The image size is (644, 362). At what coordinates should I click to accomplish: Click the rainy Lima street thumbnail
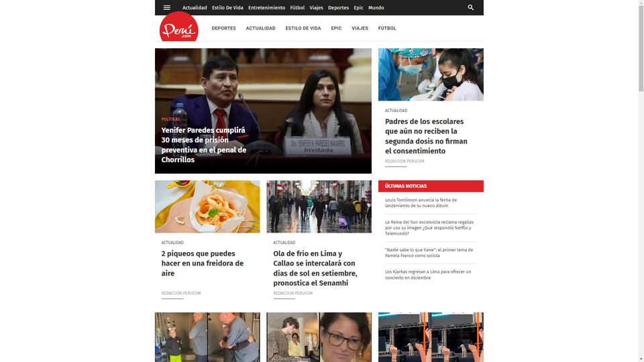pyautogui.click(x=319, y=206)
